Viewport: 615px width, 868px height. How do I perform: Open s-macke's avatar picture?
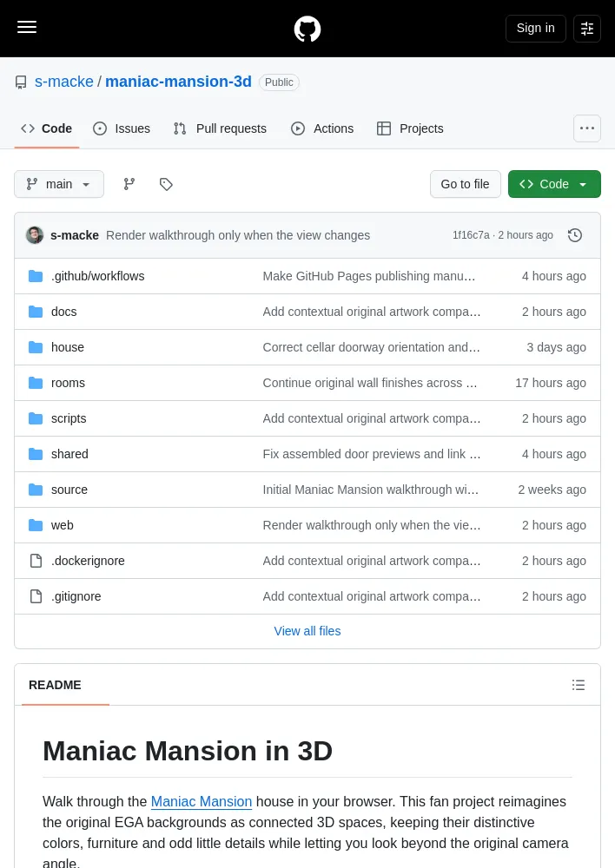pyautogui.click(x=35, y=235)
